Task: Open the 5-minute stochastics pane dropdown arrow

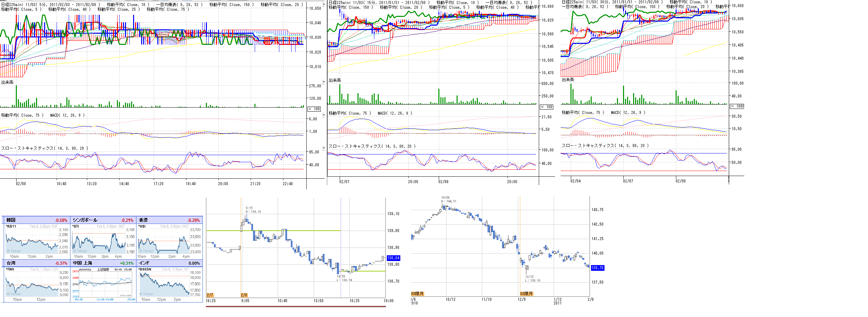Action: coord(324,148)
